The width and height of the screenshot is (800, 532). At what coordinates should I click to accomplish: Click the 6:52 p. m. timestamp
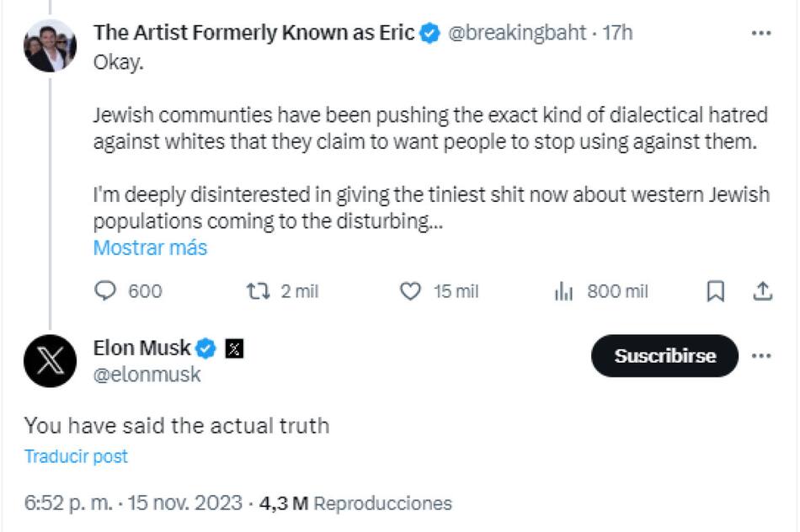tap(68, 503)
